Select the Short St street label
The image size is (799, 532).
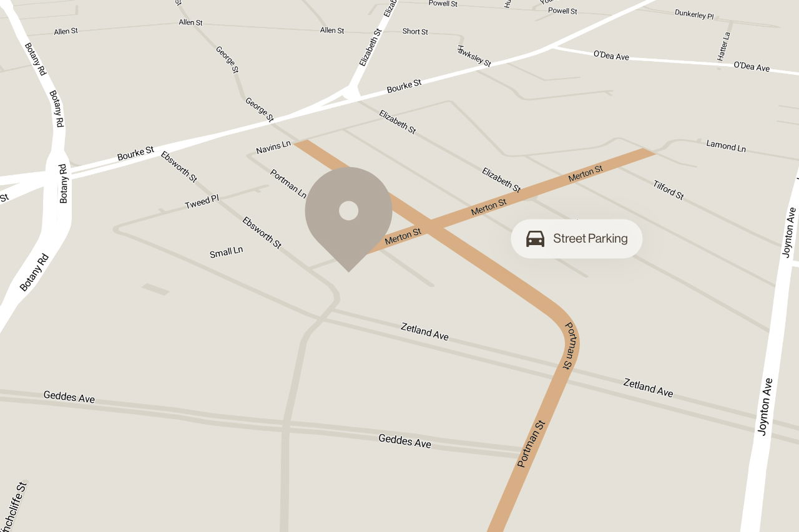415,31
